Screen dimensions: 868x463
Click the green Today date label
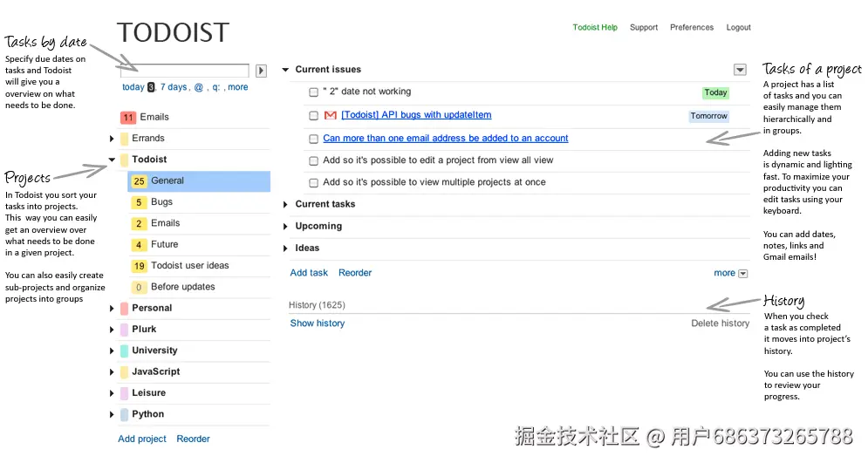coord(715,92)
